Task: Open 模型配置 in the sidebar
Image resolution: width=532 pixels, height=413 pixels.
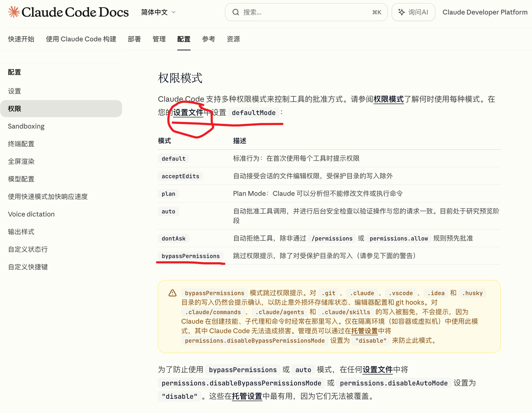Action: click(x=21, y=179)
